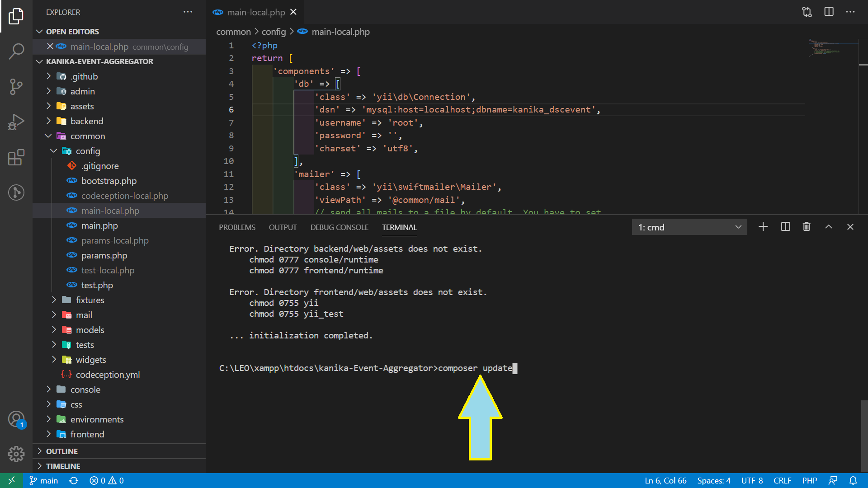Image resolution: width=868 pixels, height=488 pixels.
Task: Close the terminal panel
Action: coord(850,227)
